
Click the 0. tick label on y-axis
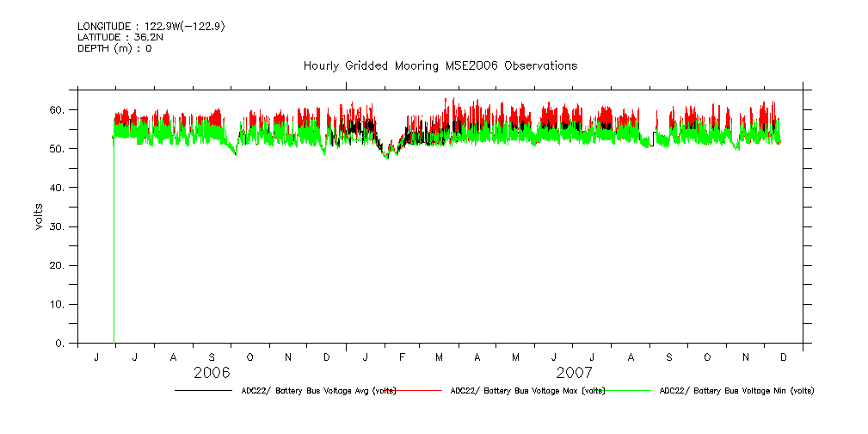(x=58, y=344)
